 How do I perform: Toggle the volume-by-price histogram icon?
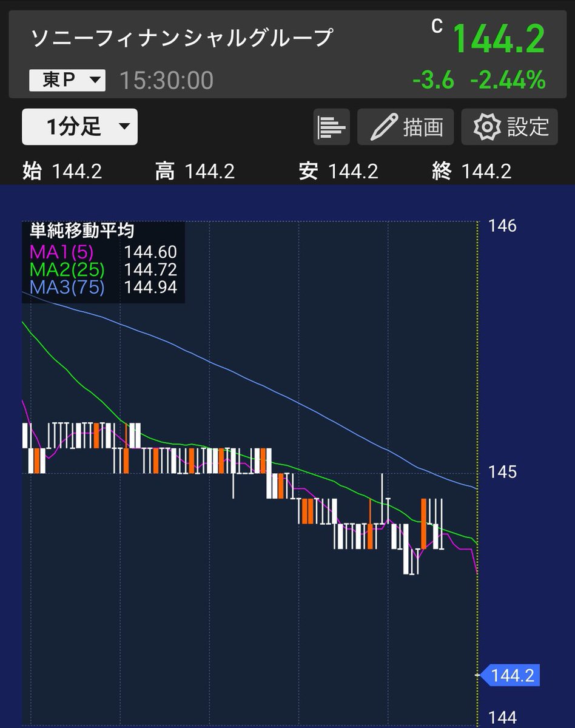point(332,127)
